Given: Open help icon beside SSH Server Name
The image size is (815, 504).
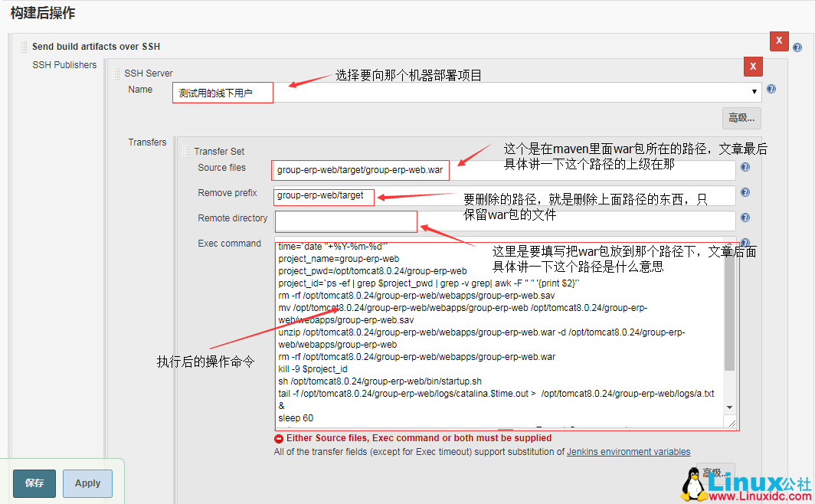Looking at the screenshot, I should pos(771,90).
